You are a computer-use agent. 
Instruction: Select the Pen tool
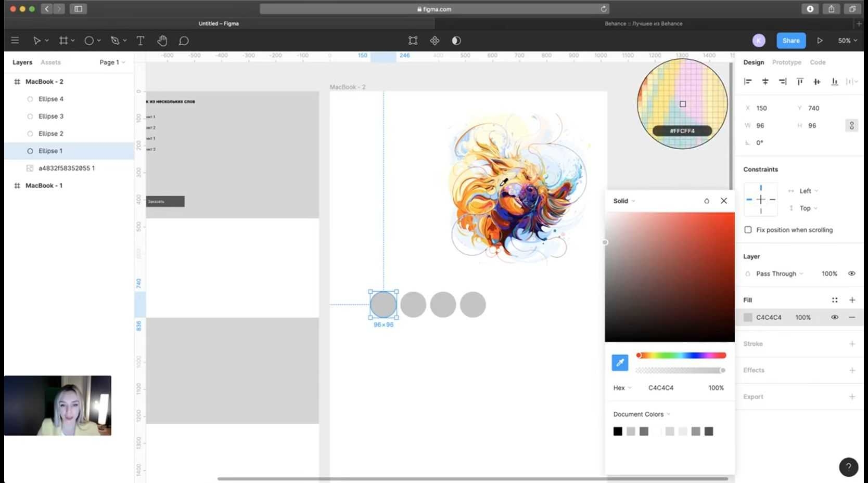coord(115,41)
